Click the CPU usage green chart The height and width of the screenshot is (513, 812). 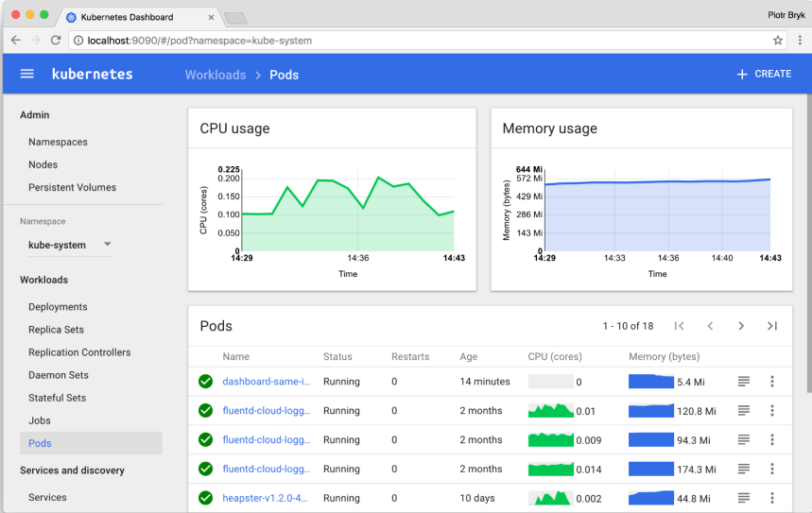coord(348,214)
